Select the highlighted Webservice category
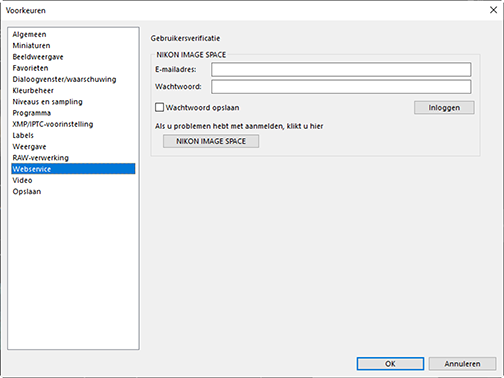The height and width of the screenshot is (378, 504). (73, 169)
